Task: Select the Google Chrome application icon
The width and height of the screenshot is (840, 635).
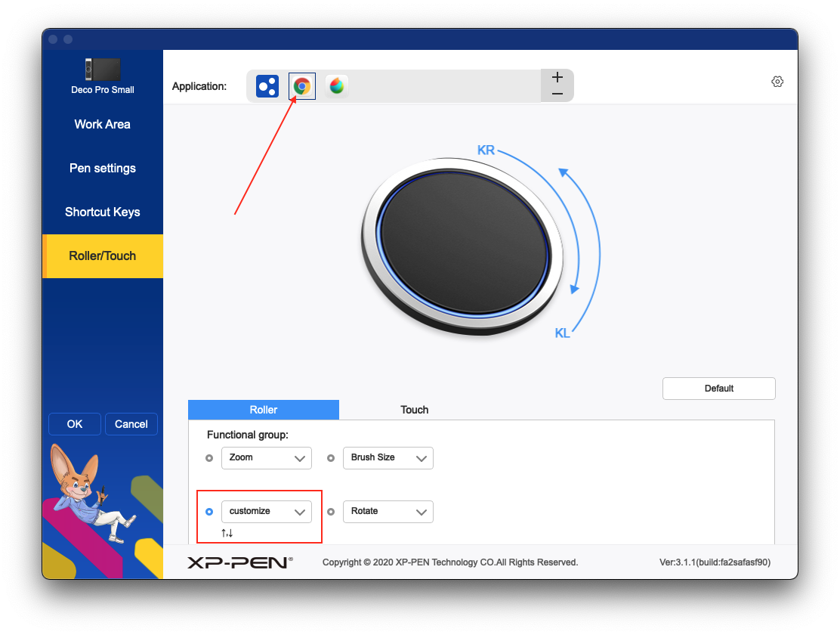Action: pyautogui.click(x=302, y=86)
